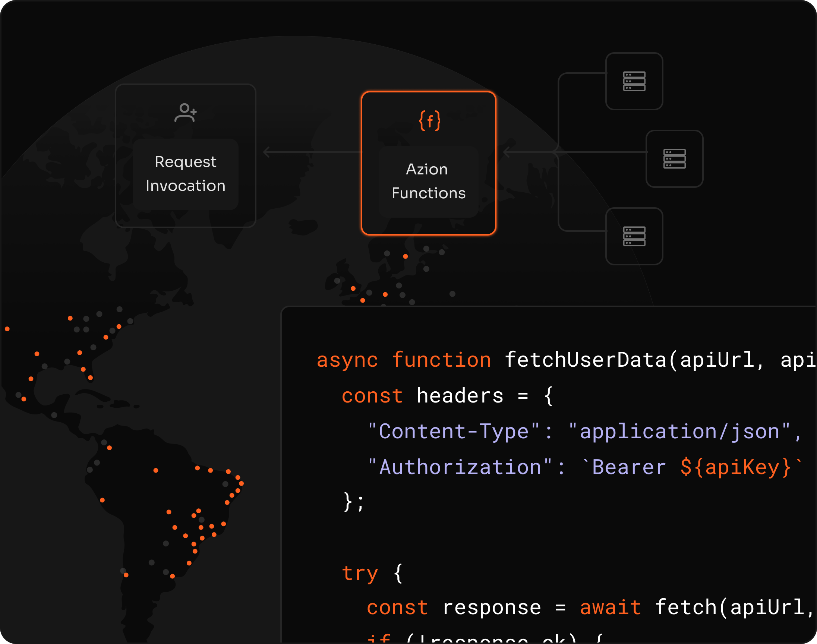The height and width of the screenshot is (644, 817).
Task: Click the arrowhead pointing toward Azion Functions
Action: (507, 152)
